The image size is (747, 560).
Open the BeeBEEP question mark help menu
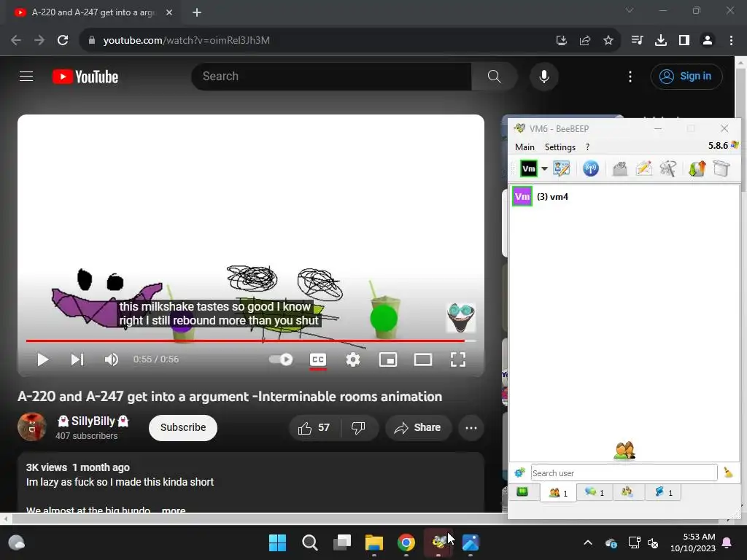(587, 147)
